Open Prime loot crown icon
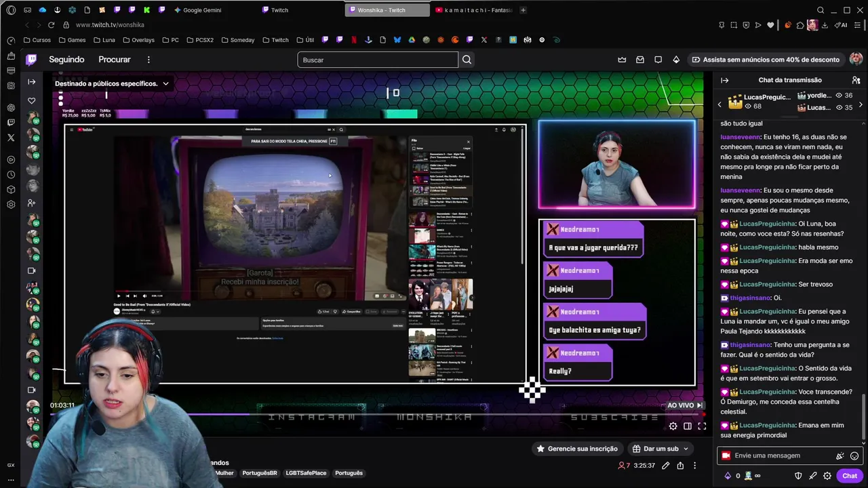868x488 pixels. click(x=622, y=60)
